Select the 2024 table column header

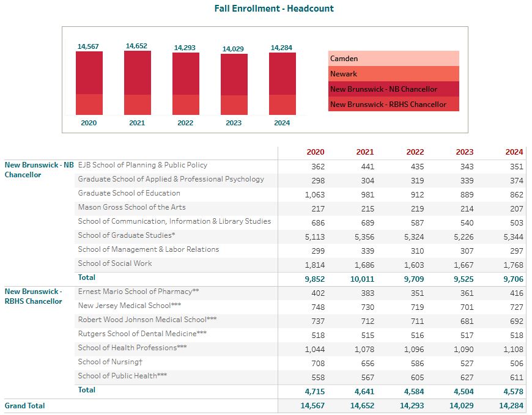514,152
